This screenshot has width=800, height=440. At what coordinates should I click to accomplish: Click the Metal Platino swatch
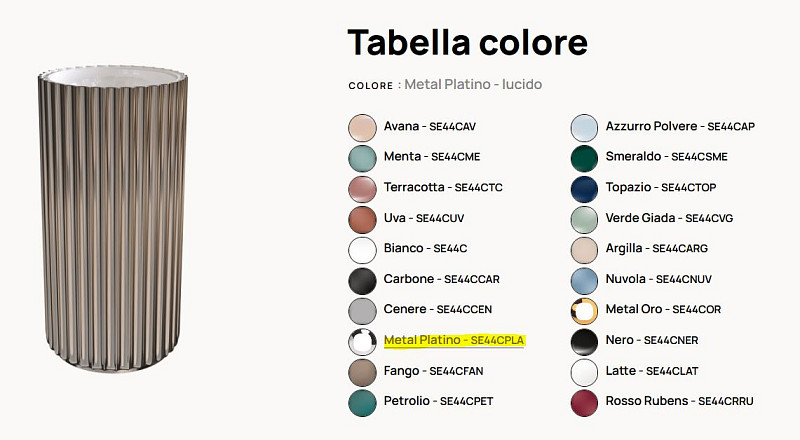click(362, 341)
